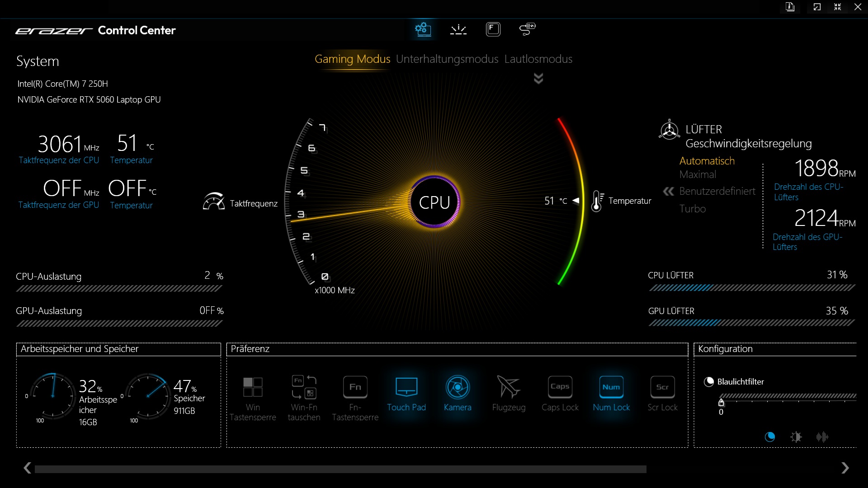Click the info icon in title bar
Viewport: 868px width, 488px height.
point(790,7)
